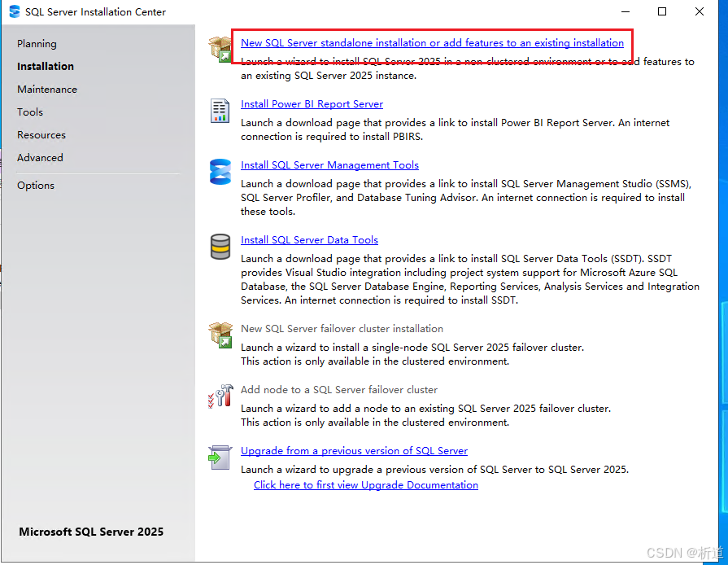The image size is (728, 565).
Task: Open the Advanced section
Action: coord(40,158)
